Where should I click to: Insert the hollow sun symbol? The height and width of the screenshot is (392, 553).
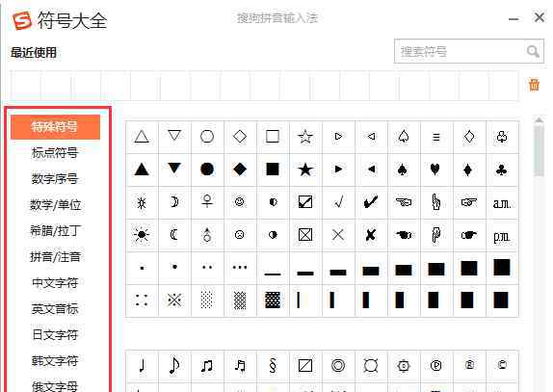(x=142, y=202)
